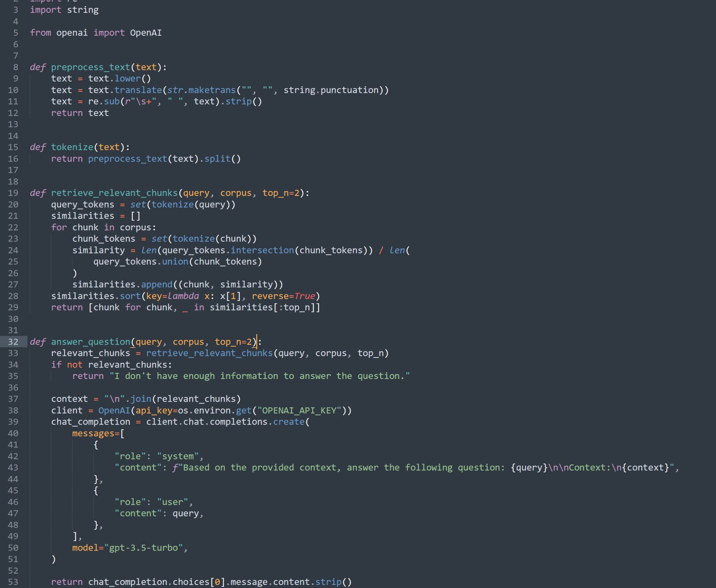Click line number 8 in the gutter

tap(15, 67)
